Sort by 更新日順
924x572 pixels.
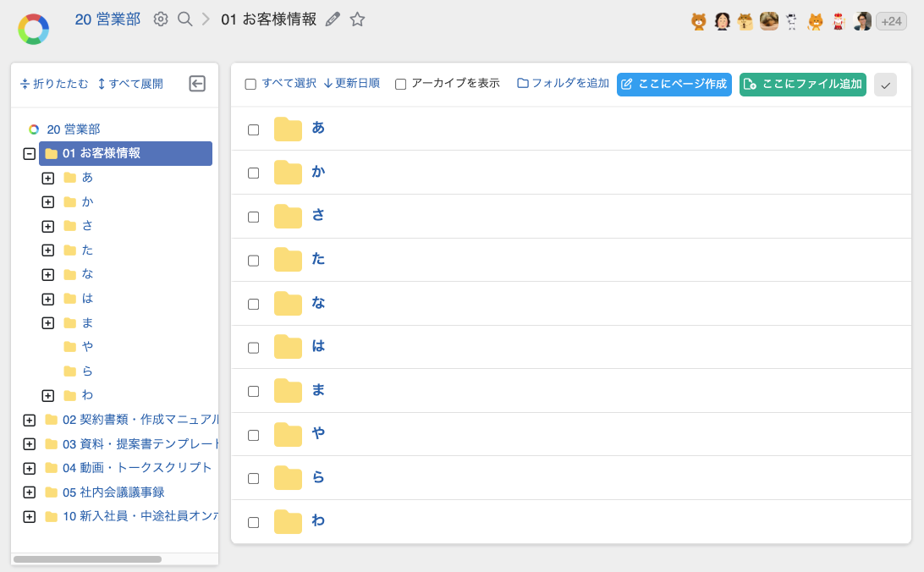click(x=352, y=84)
